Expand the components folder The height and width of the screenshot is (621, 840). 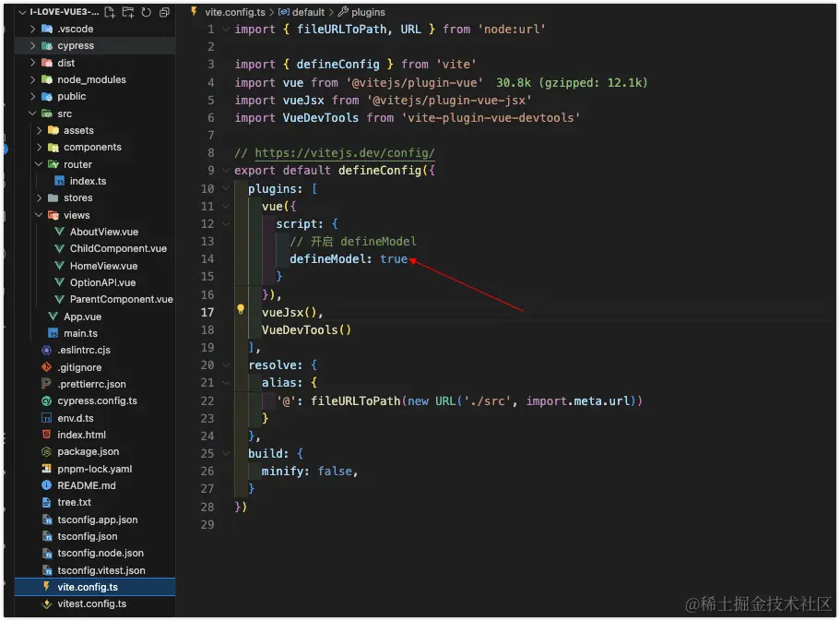coord(39,147)
